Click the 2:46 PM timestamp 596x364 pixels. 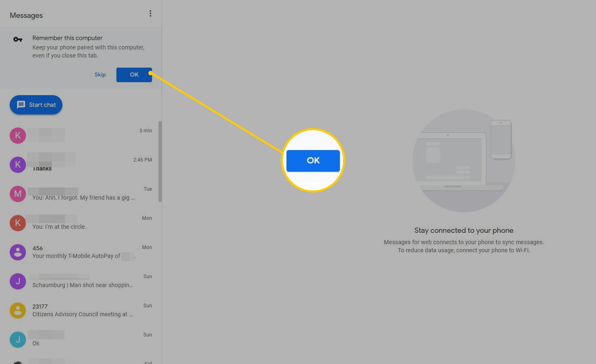pos(143,160)
